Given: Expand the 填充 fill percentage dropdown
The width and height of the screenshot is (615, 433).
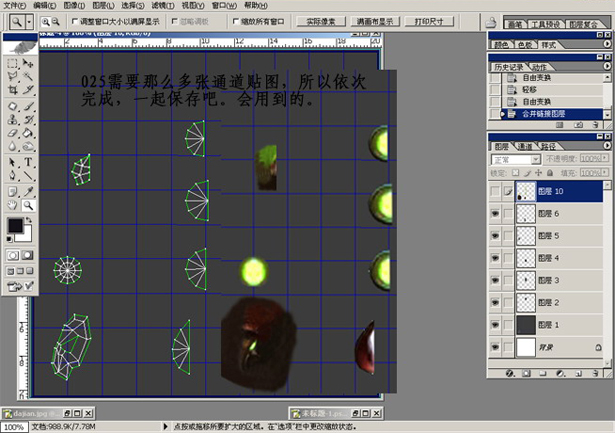Looking at the screenshot, I should (604, 171).
